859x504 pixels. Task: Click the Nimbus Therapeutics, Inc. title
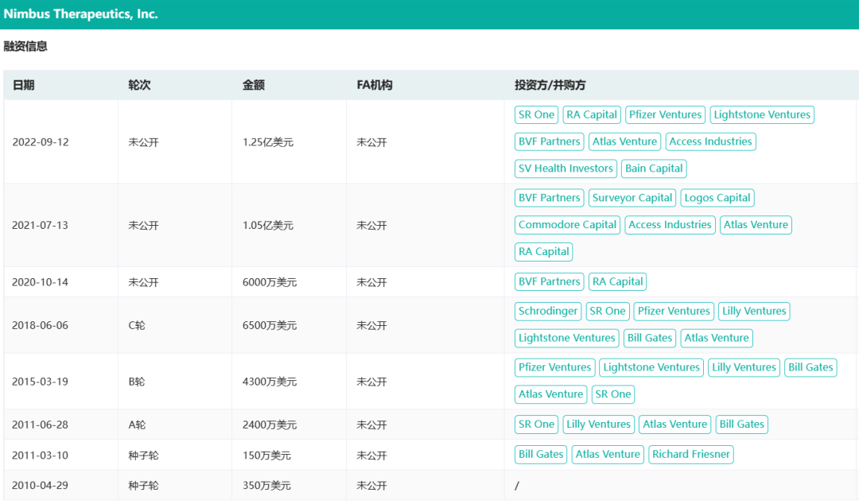[x=80, y=14]
